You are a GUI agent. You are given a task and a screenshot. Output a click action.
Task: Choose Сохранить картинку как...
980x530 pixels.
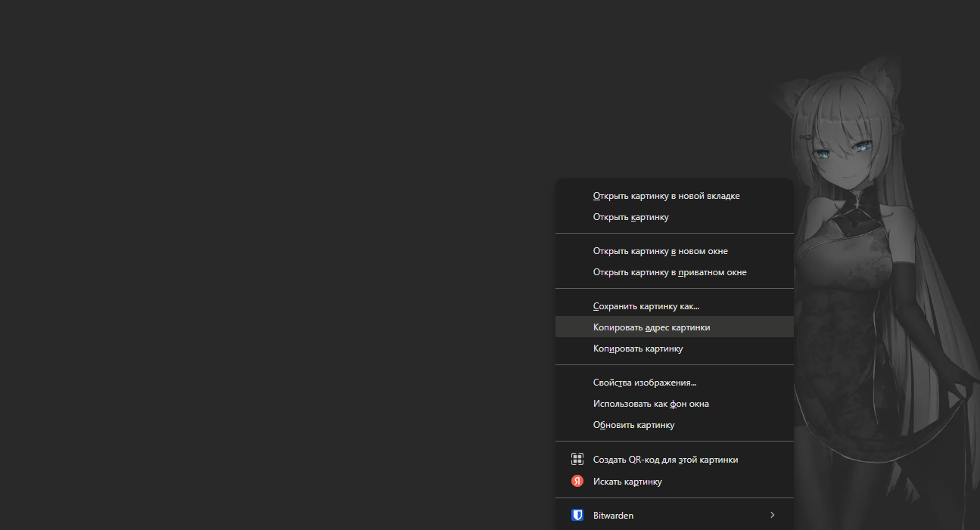(x=674, y=306)
